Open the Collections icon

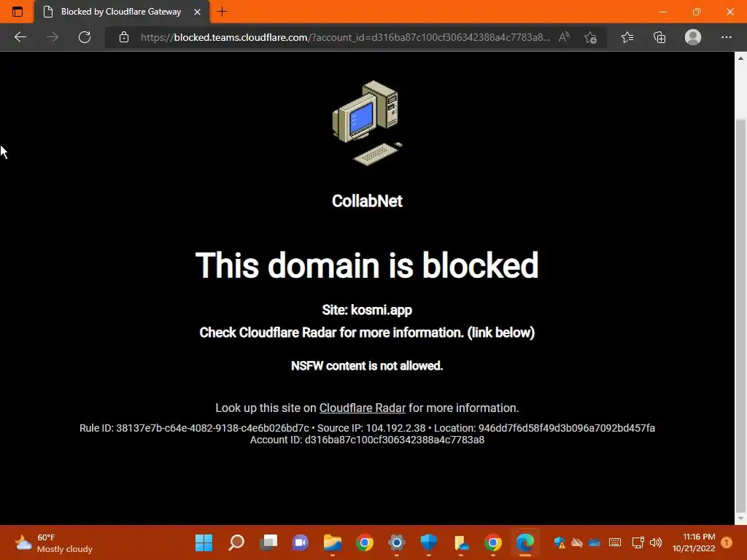[659, 37]
